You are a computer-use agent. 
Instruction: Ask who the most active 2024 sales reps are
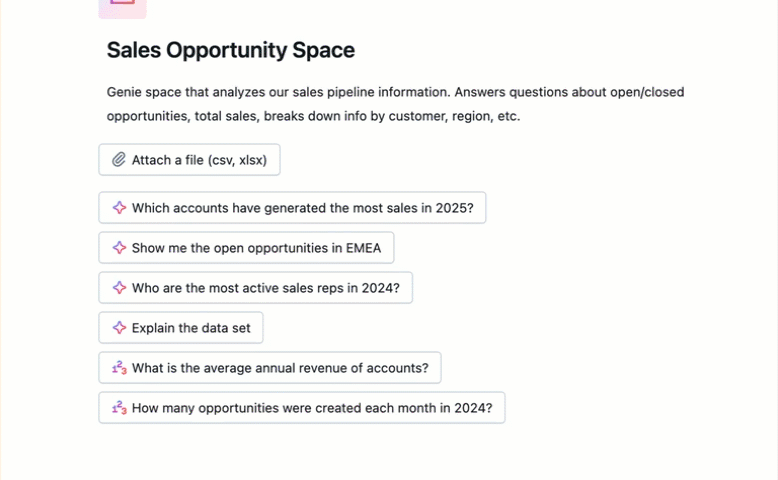click(x=265, y=288)
